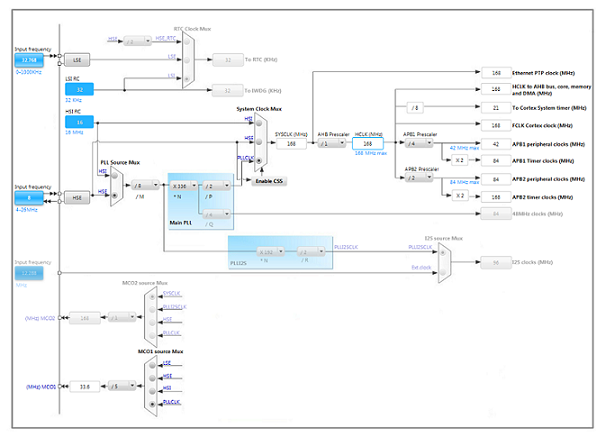This screenshot has height=437, width=606.
Task: Click the X 2 APB1 timer multiplier box
Action: (460, 160)
